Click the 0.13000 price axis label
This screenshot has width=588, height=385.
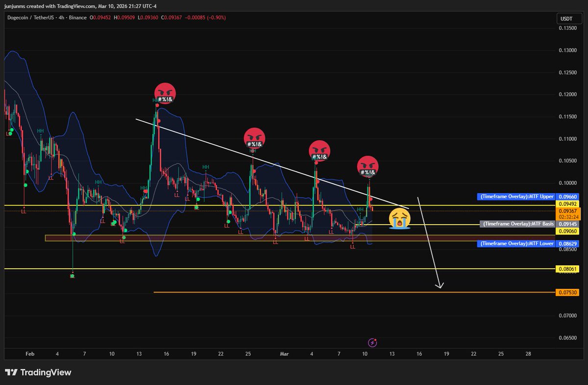click(x=567, y=51)
